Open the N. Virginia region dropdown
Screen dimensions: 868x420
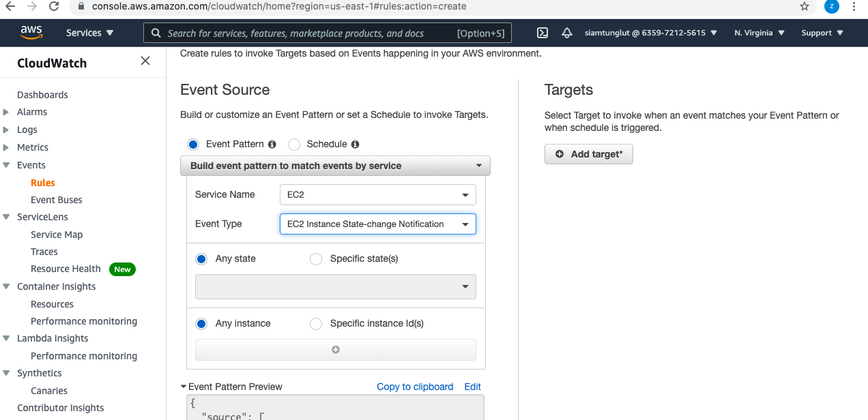759,33
